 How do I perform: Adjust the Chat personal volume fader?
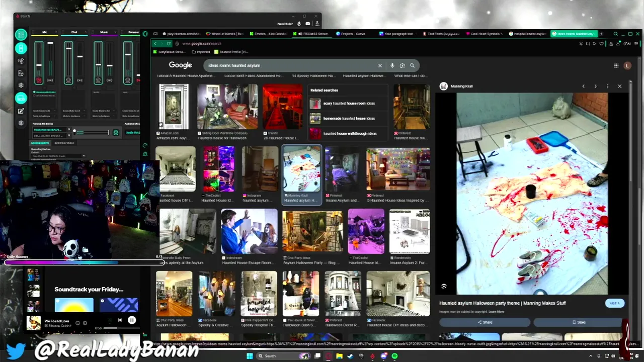coord(68,49)
